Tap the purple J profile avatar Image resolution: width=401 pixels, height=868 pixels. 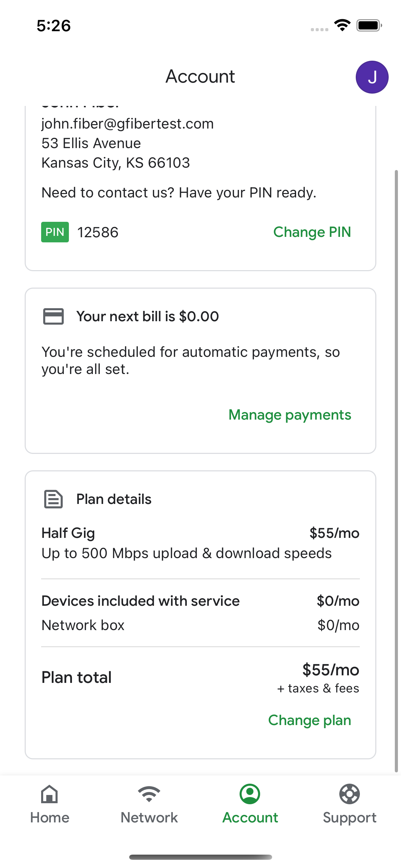tap(372, 77)
